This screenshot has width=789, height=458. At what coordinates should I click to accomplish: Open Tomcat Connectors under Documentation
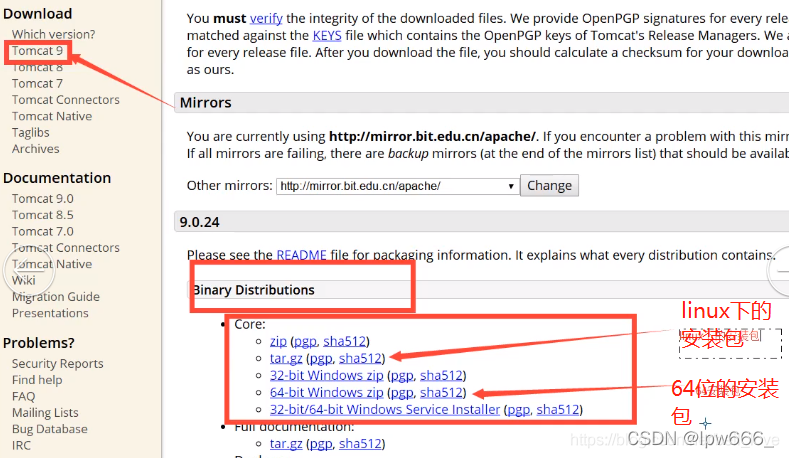tap(66, 248)
